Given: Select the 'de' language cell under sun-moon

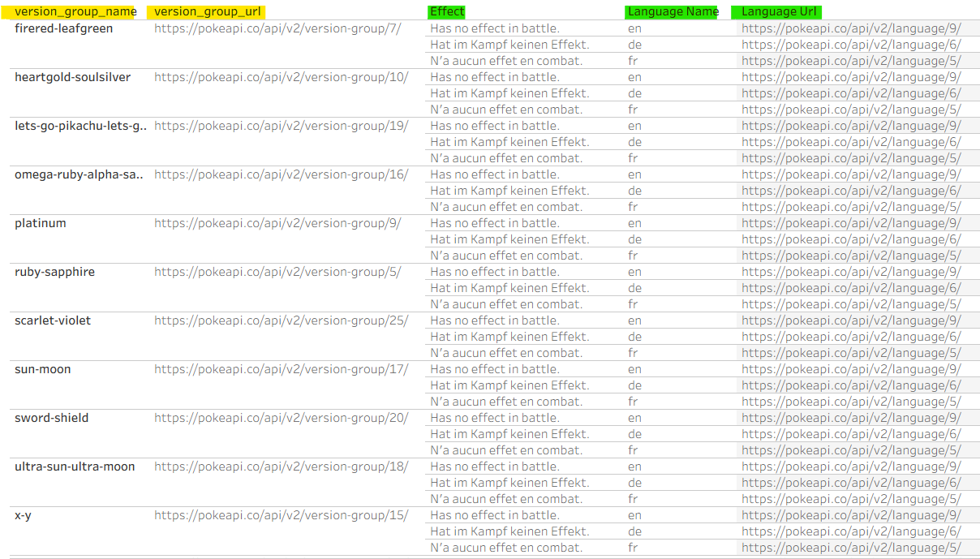Looking at the screenshot, I should [x=634, y=385].
